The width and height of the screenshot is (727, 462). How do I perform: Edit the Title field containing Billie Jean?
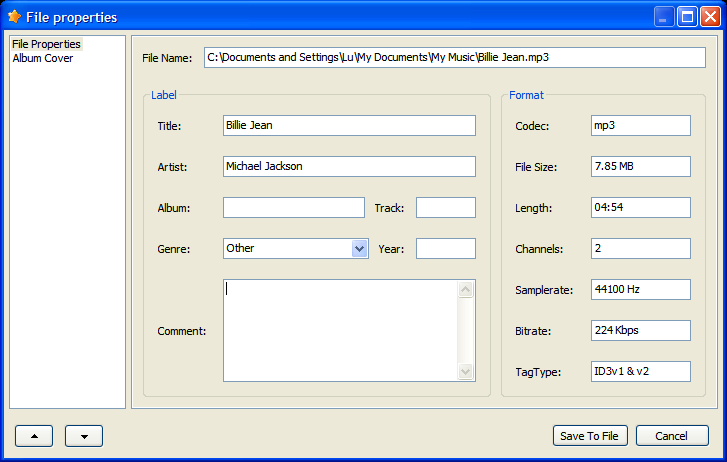click(349, 126)
